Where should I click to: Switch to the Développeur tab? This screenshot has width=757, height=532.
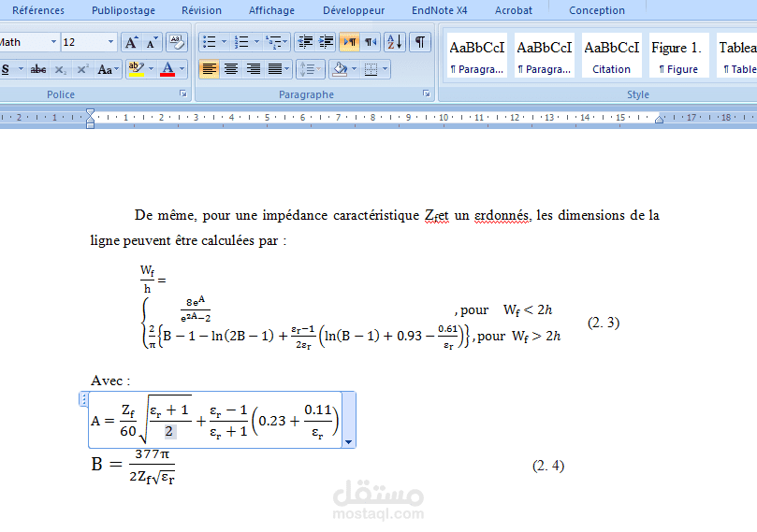click(354, 10)
